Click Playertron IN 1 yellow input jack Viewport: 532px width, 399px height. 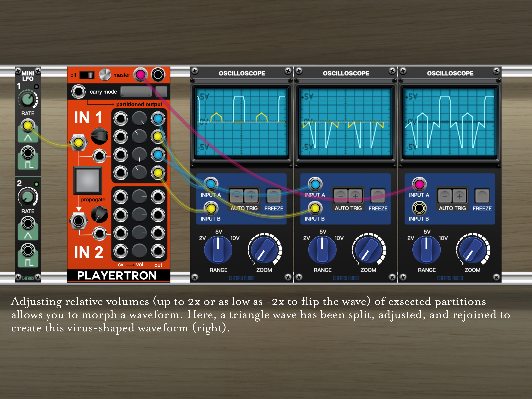pyautogui.click(x=78, y=143)
